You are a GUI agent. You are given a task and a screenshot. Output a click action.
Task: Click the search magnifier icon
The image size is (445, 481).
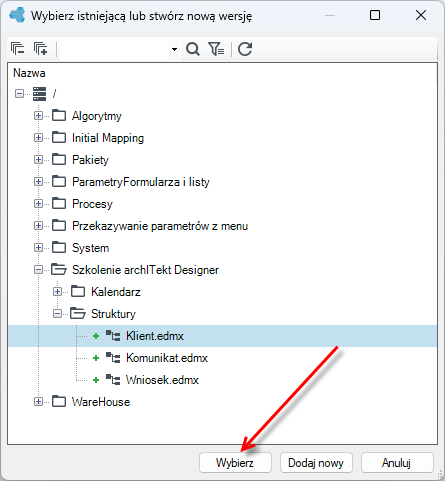[193, 49]
